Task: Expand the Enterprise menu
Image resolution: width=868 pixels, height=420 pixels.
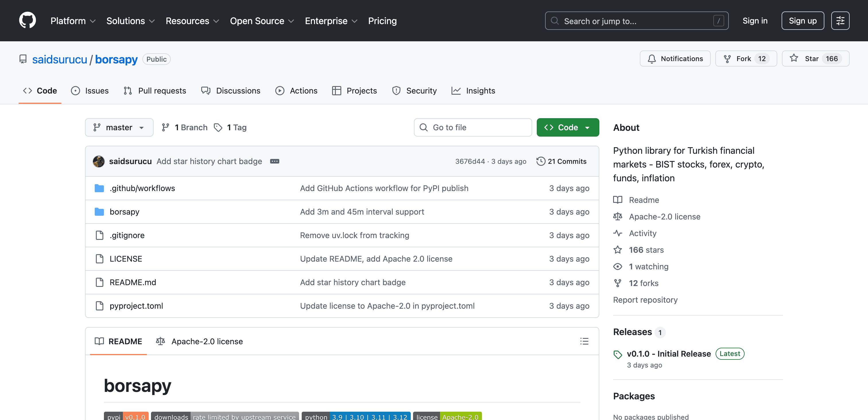Action: click(x=331, y=21)
